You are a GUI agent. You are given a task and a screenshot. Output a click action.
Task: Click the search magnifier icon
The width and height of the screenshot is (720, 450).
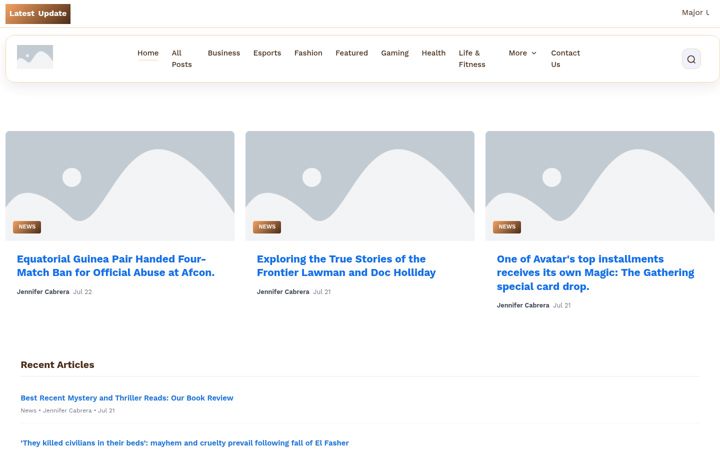tap(691, 59)
